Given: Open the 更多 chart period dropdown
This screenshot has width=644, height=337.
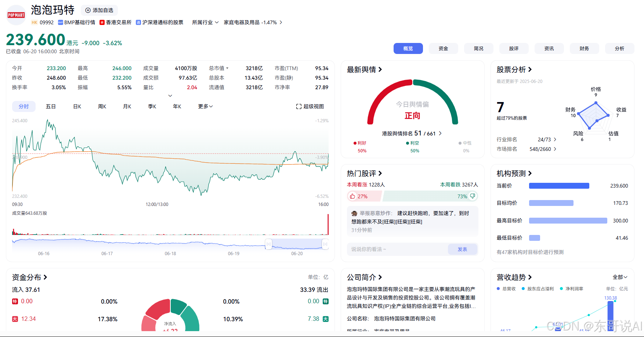Looking at the screenshot, I should (x=205, y=106).
